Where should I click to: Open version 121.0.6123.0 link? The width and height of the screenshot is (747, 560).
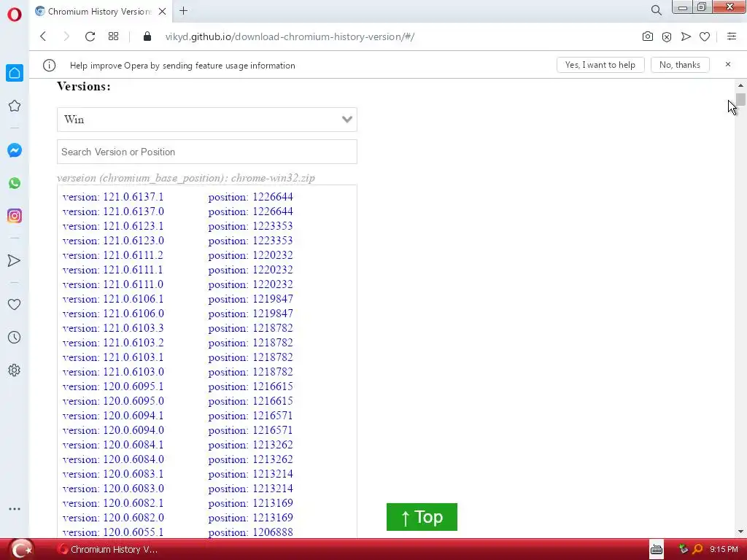113,241
